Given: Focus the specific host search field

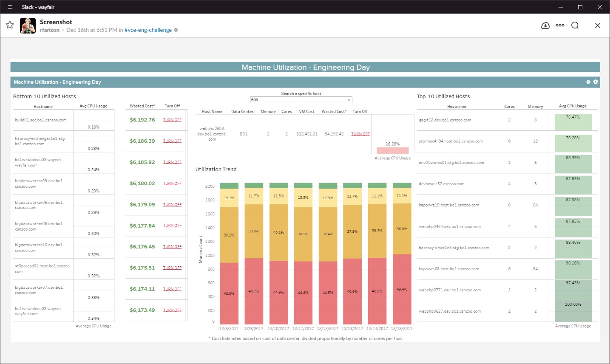Looking at the screenshot, I should pos(301,100).
